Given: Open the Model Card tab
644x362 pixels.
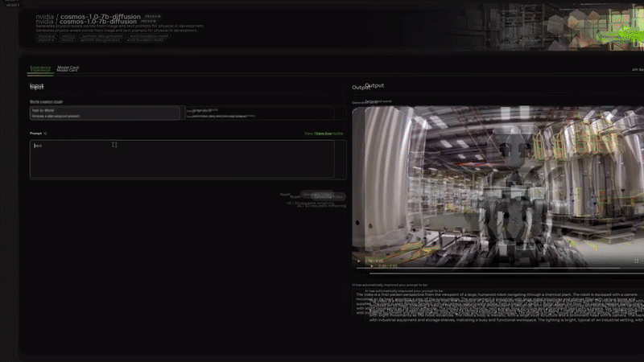Looking at the screenshot, I should (x=68, y=69).
